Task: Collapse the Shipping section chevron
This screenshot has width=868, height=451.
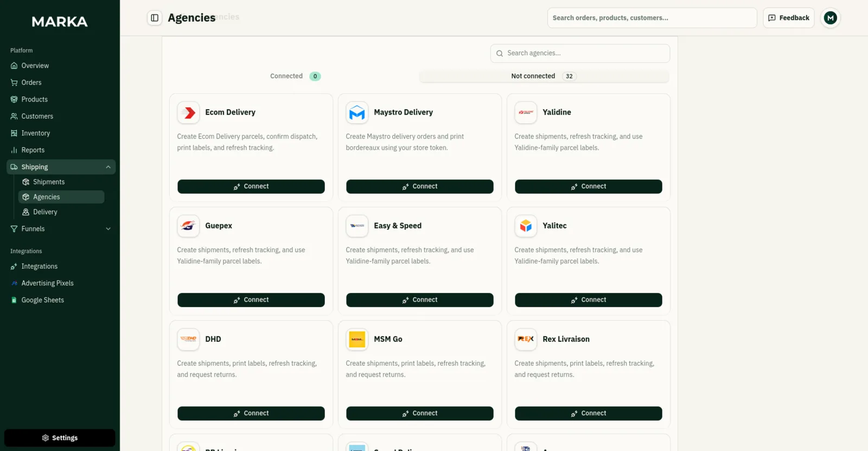Action: (x=108, y=167)
